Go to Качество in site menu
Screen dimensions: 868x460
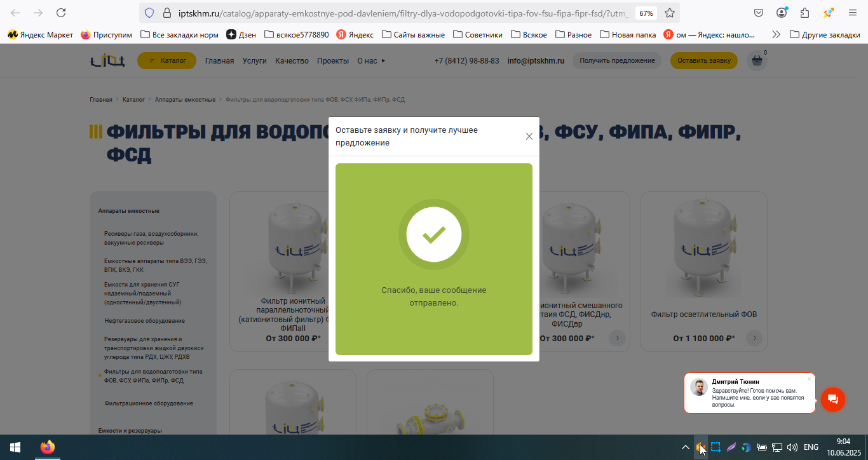292,61
